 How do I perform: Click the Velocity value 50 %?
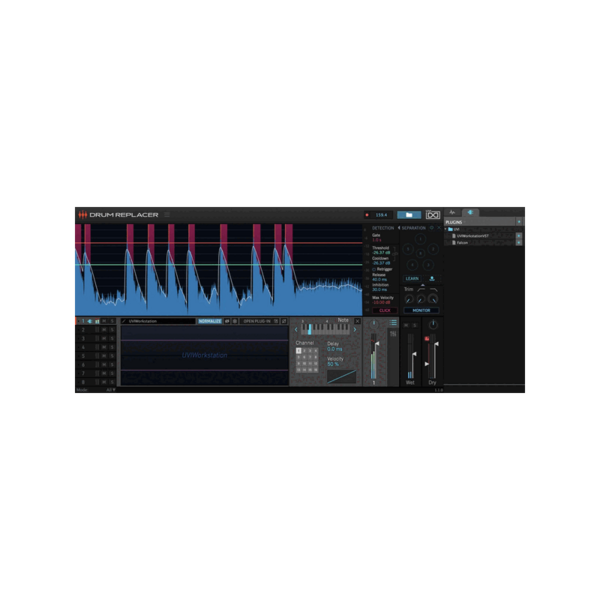[x=333, y=364]
